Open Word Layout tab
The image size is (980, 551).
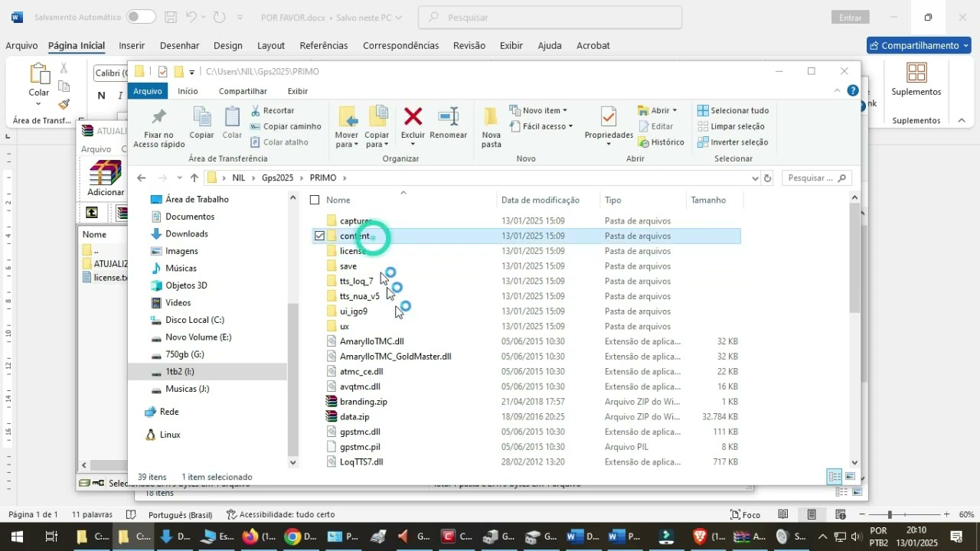pyautogui.click(x=271, y=45)
